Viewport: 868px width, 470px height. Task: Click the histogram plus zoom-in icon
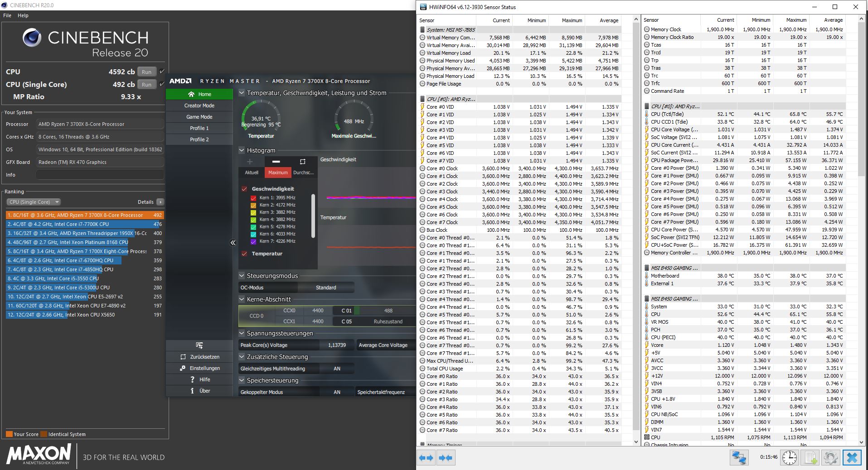250,161
